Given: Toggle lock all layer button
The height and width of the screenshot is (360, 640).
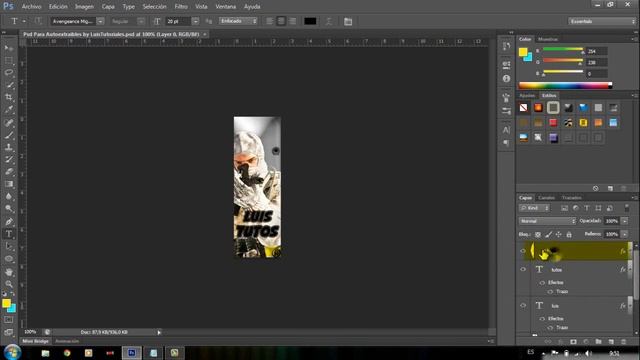Looking at the screenshot, I should pos(569,234).
